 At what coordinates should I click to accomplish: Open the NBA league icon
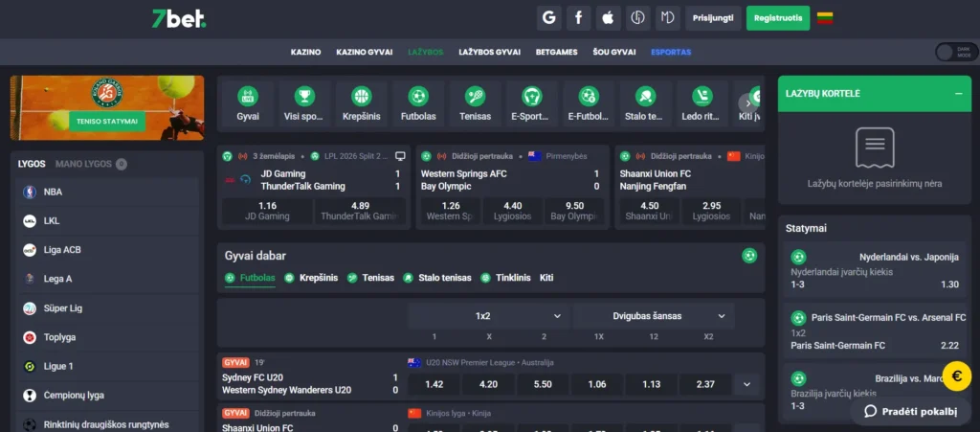click(30, 192)
